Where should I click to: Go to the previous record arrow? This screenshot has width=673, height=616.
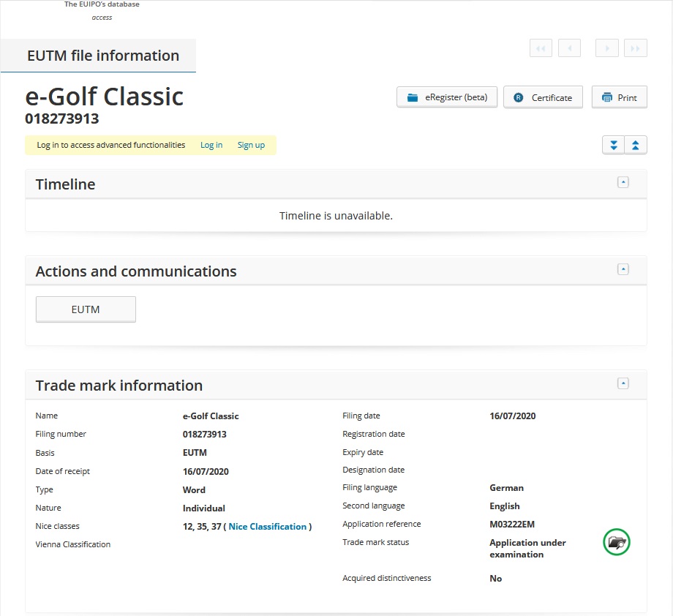tap(569, 48)
